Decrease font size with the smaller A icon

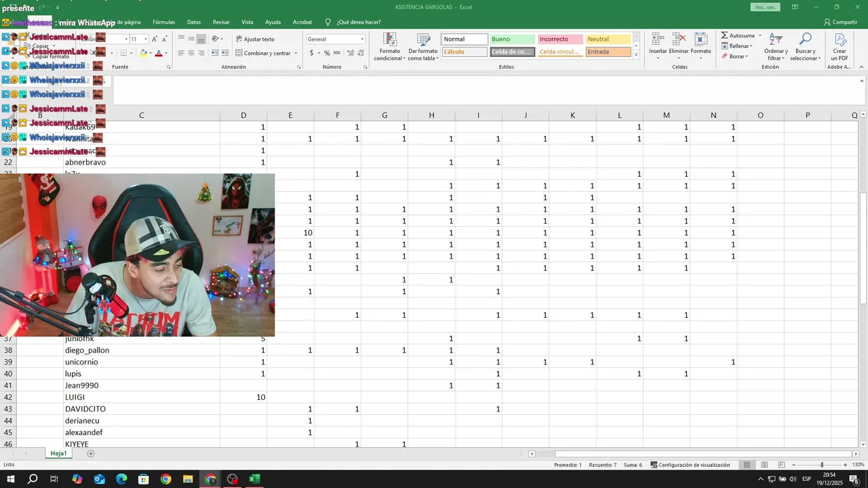pos(165,39)
